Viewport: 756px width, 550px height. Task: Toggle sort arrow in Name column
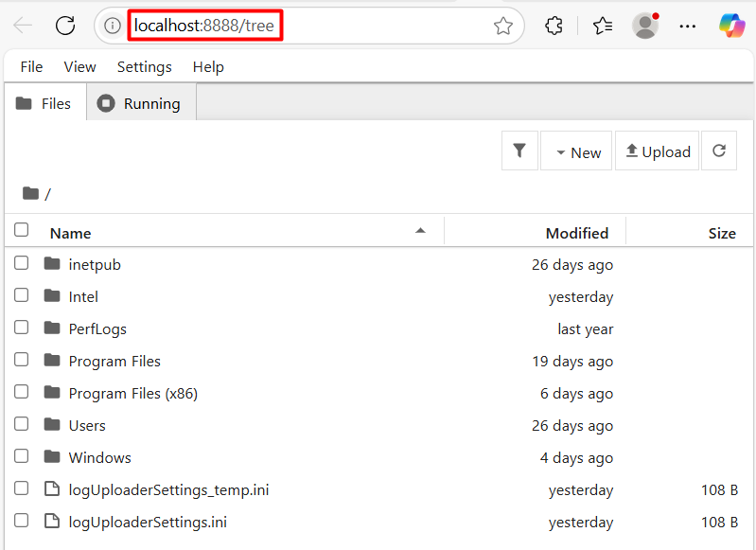tap(420, 231)
